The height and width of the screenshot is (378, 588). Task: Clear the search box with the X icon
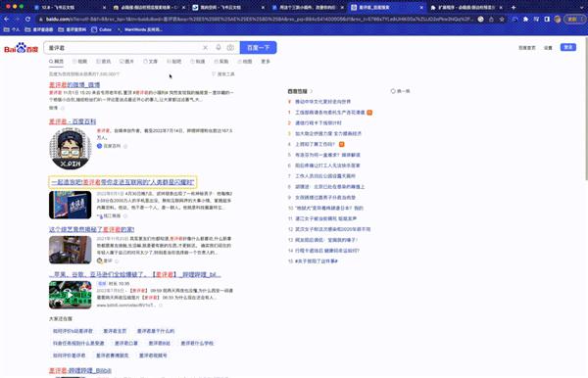(x=205, y=48)
